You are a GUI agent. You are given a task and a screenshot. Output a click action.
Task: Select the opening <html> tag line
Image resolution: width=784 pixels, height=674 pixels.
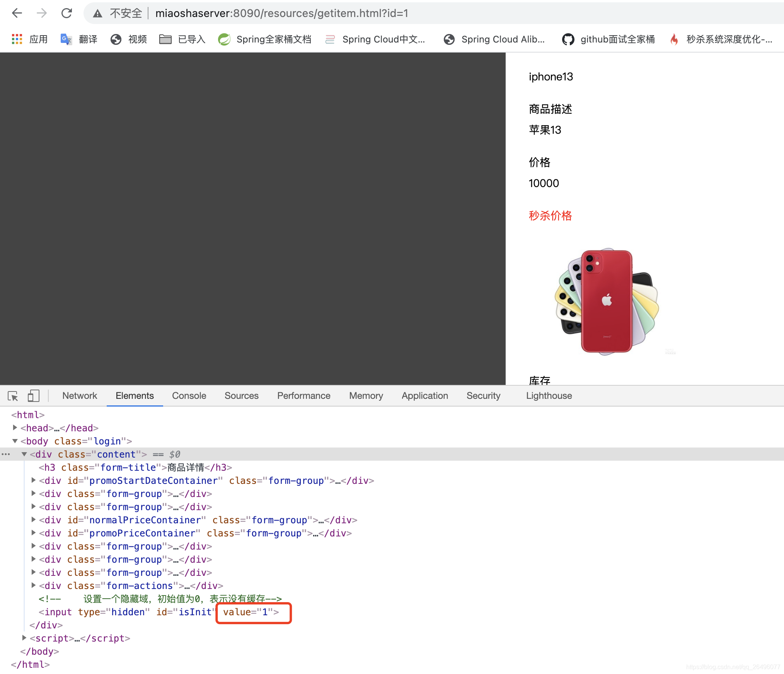(x=28, y=415)
